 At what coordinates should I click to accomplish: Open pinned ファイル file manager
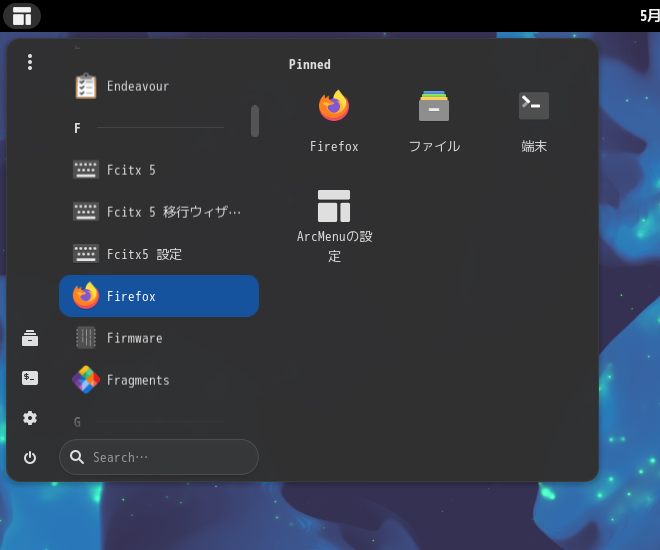point(434,121)
